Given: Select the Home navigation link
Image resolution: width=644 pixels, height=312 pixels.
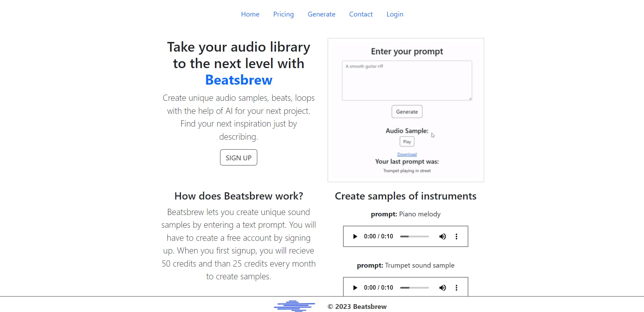Looking at the screenshot, I should click(250, 14).
